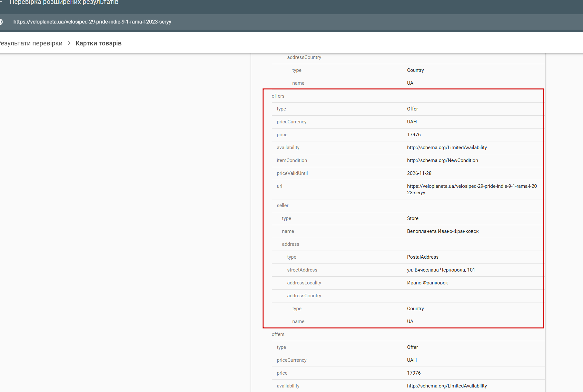
Task: Select the addressLocality value Ивано-Франковск
Action: pos(427,283)
